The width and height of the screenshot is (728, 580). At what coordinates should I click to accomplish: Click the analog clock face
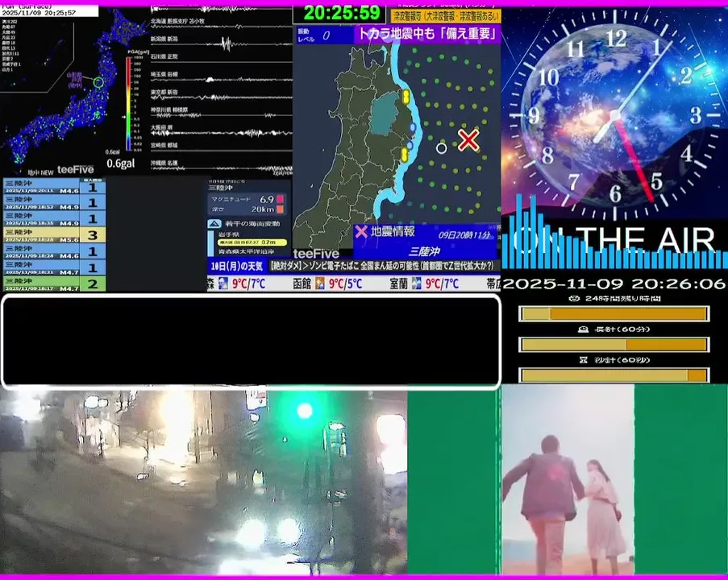615,114
